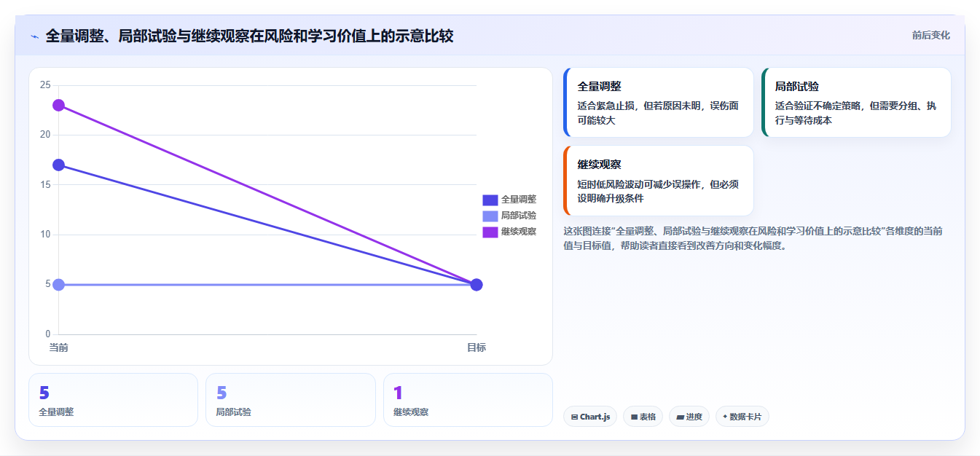The width and height of the screenshot is (980, 456).
Task: Click the y-axis label 10
Action: coord(45,235)
